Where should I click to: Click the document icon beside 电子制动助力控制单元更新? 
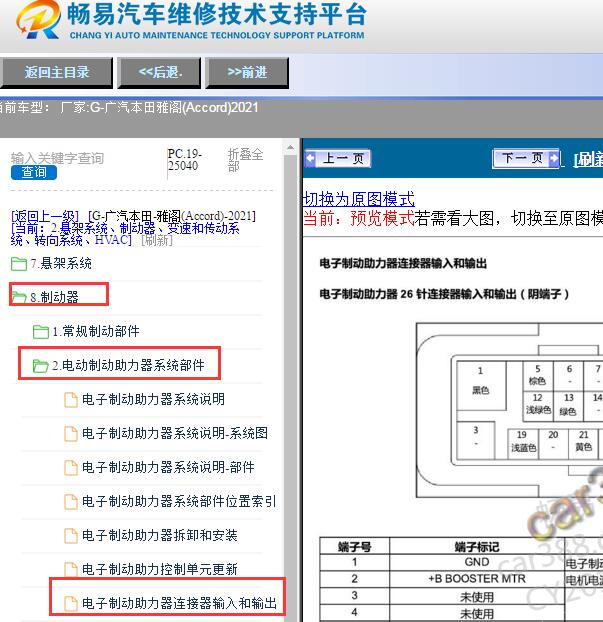pyautogui.click(x=71, y=570)
